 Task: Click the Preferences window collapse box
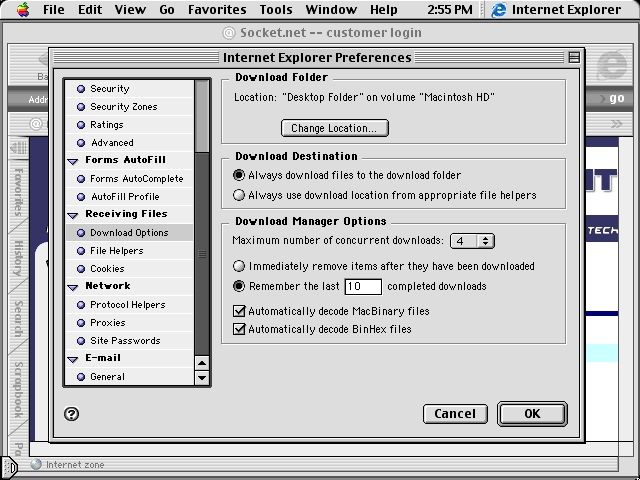point(574,58)
